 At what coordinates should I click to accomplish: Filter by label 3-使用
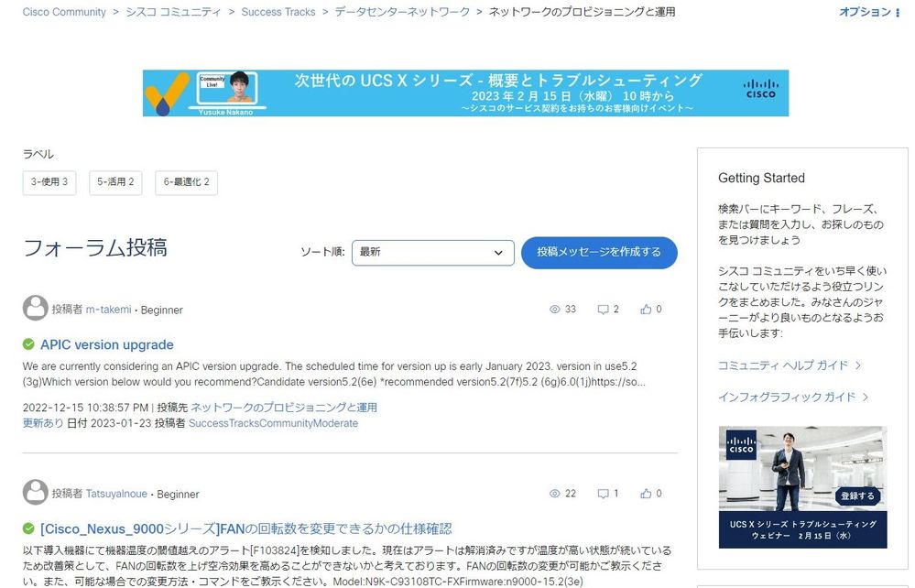point(49,182)
